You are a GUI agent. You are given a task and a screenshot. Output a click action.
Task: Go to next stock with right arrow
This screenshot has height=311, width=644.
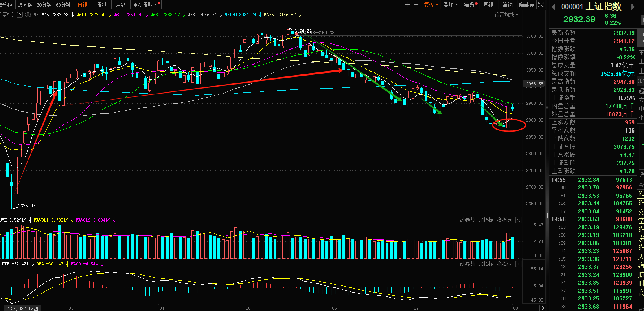[633, 7]
